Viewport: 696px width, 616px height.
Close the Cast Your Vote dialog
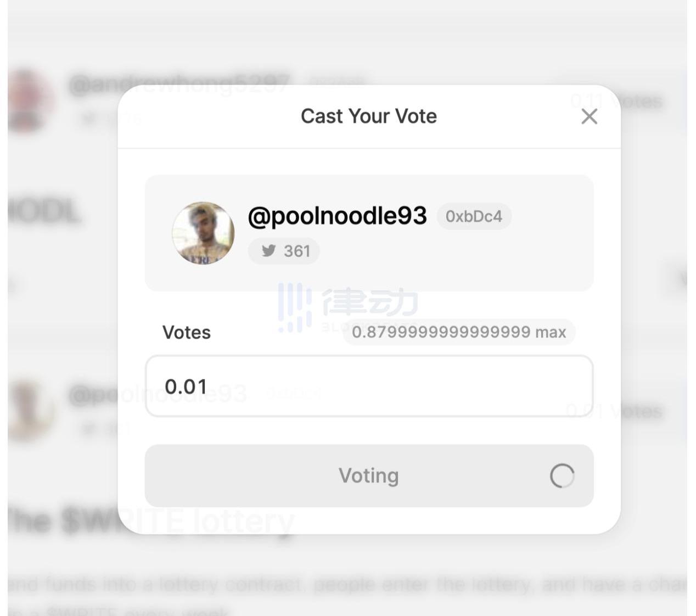point(589,116)
